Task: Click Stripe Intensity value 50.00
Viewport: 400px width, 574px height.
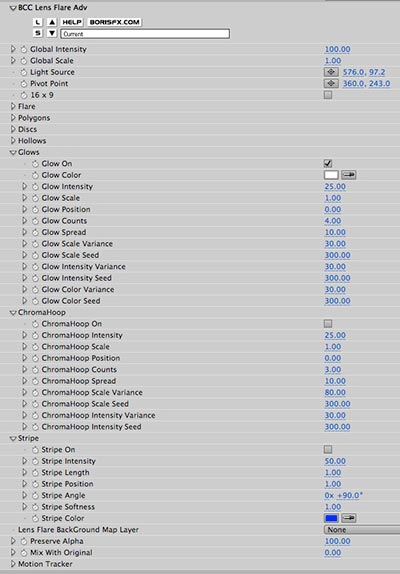Action: click(335, 461)
